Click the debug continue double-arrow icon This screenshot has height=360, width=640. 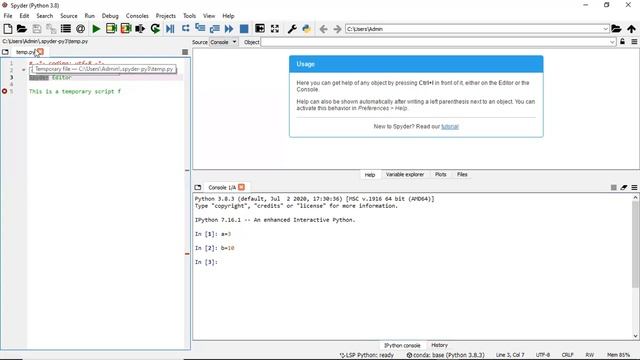229,29
